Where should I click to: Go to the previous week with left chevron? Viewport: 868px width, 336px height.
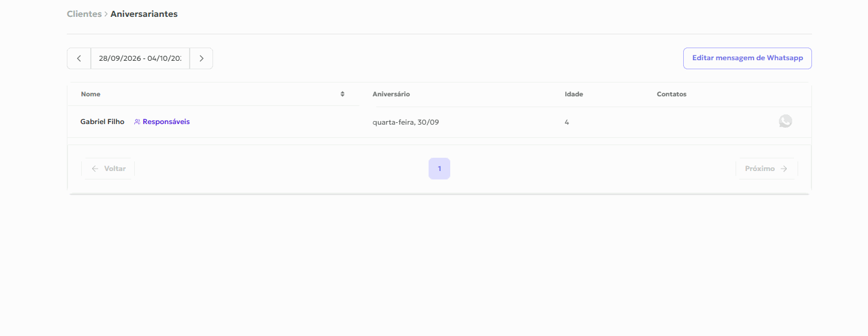(79, 58)
